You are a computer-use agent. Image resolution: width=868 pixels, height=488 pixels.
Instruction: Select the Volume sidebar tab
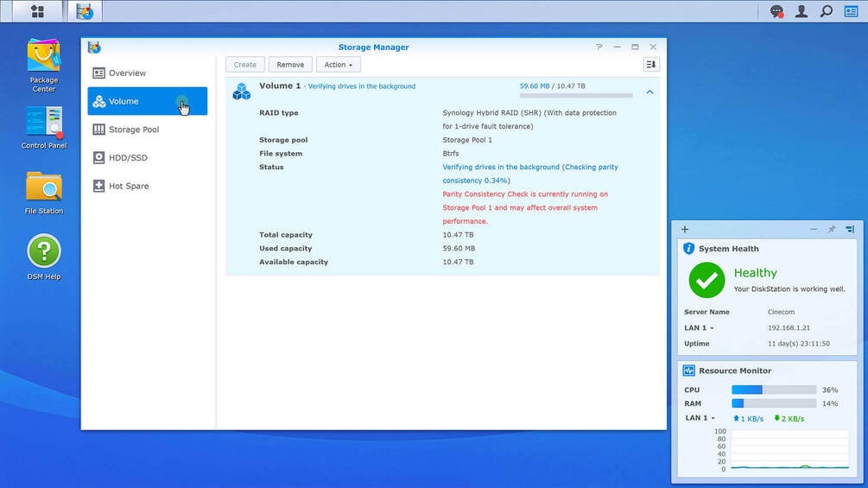(x=147, y=101)
